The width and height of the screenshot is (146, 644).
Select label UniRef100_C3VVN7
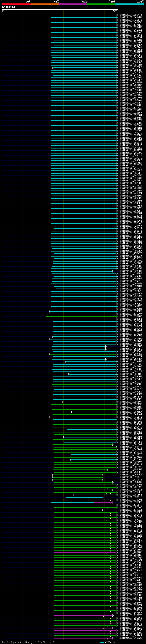(131, 362)
